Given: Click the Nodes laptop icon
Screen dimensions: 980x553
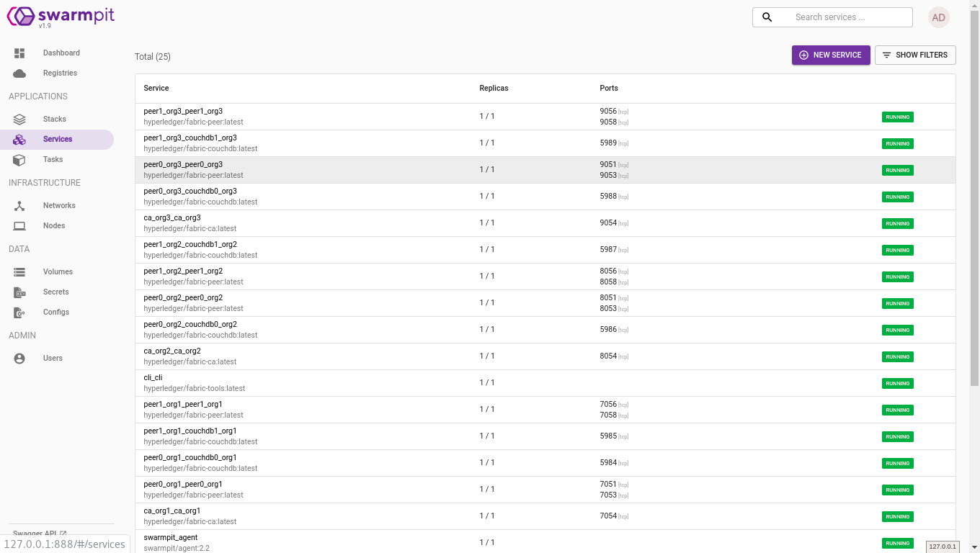Looking at the screenshot, I should tap(19, 226).
